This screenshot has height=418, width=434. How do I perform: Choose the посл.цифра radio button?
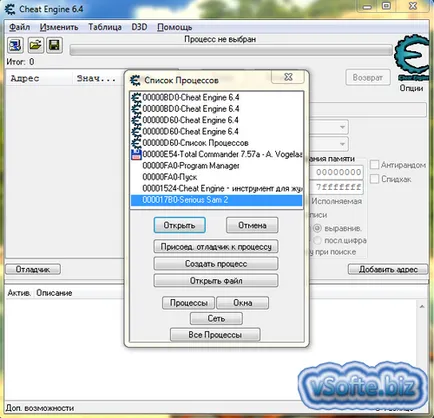317,240
